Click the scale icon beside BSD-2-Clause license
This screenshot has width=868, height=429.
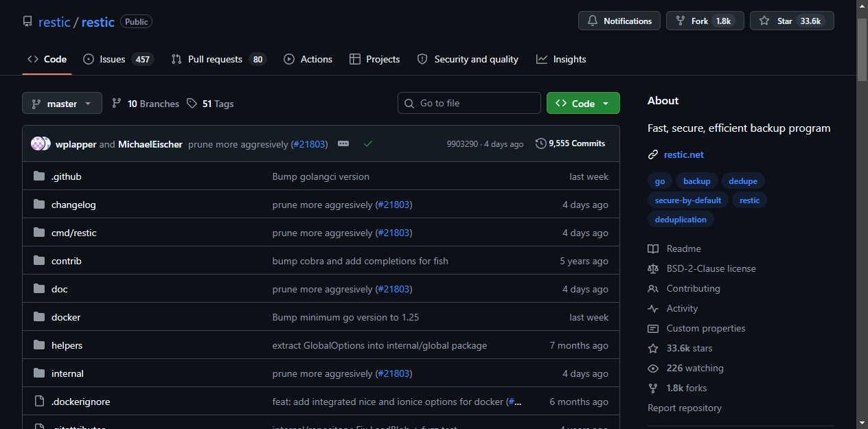pyautogui.click(x=653, y=268)
